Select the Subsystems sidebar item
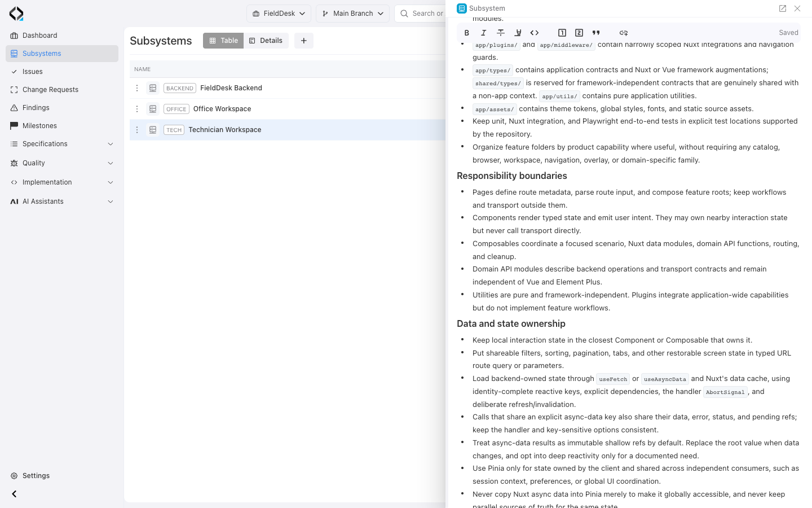 click(x=62, y=54)
